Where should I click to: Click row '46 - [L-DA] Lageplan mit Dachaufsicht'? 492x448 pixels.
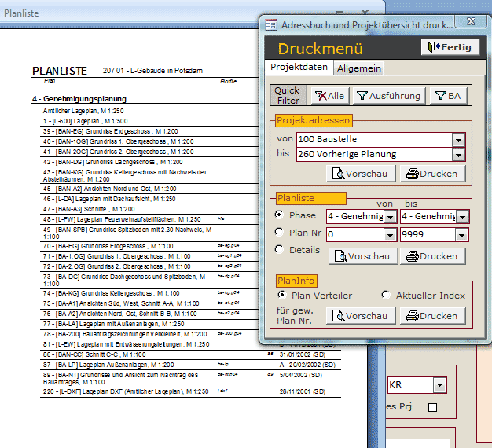coord(109,199)
